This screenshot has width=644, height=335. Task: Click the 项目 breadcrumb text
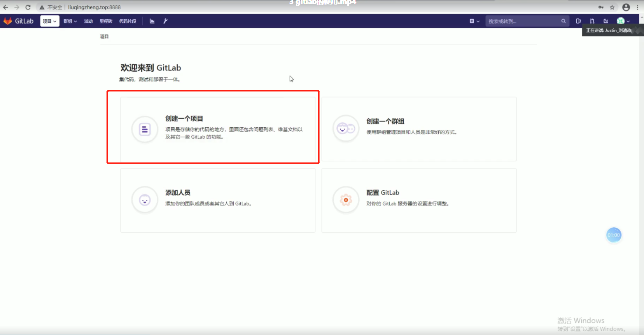point(104,36)
